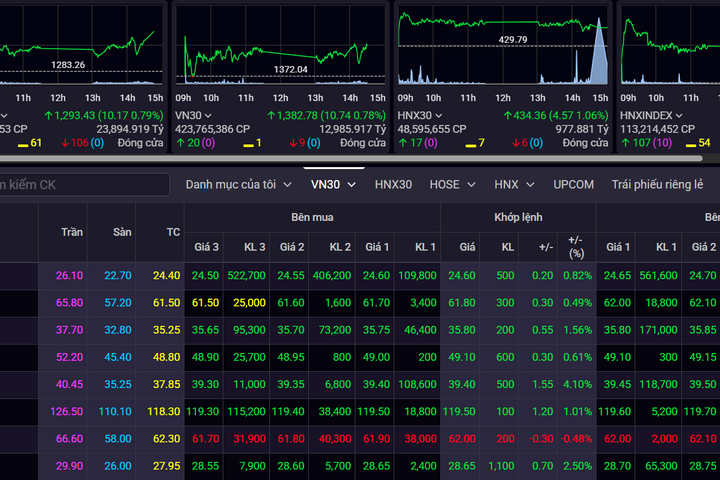Click the Trần column header
The height and width of the screenshot is (480, 720).
coord(72,232)
